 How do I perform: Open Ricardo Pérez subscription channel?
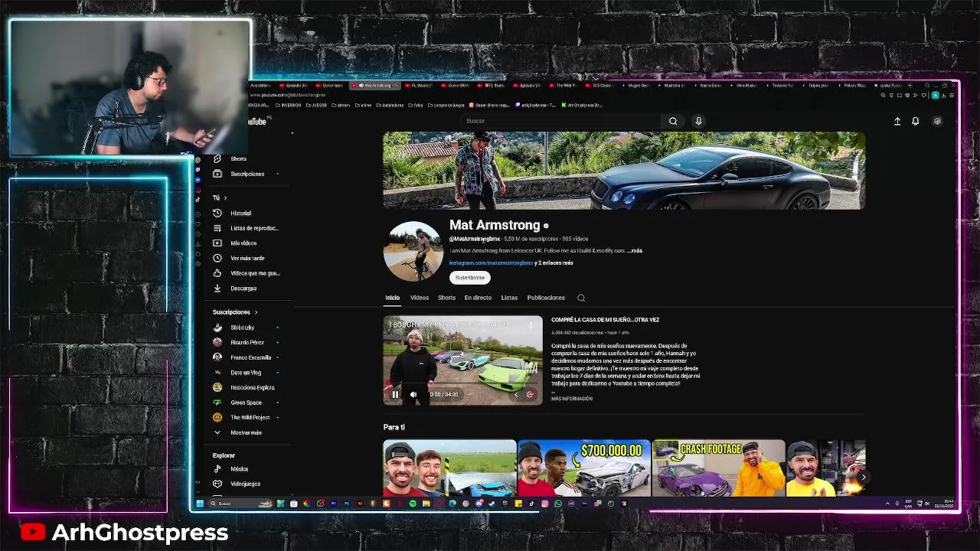[247, 342]
